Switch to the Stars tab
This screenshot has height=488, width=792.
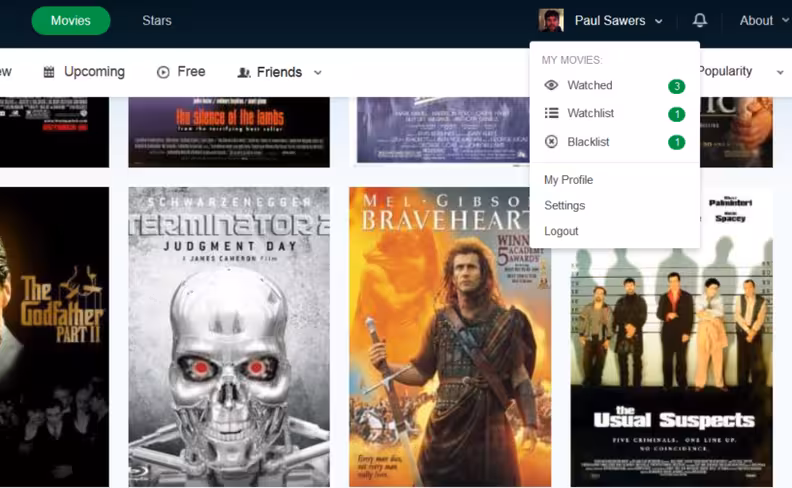click(157, 21)
